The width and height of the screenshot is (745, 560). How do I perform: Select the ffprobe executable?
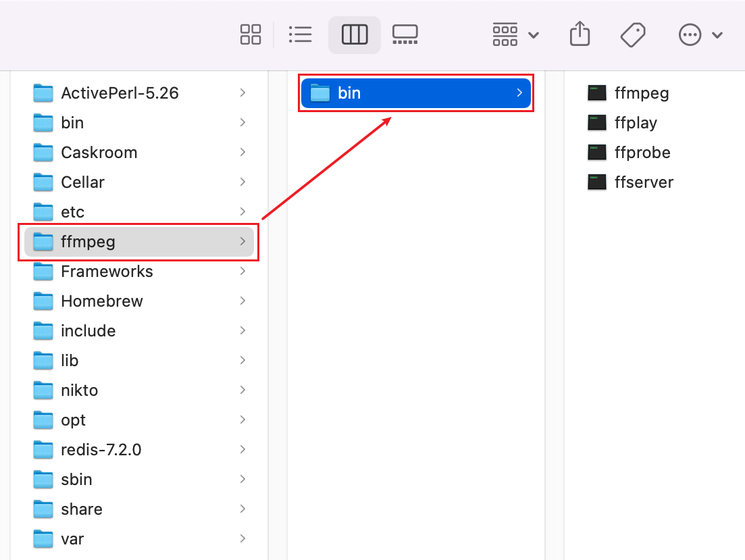click(x=642, y=153)
